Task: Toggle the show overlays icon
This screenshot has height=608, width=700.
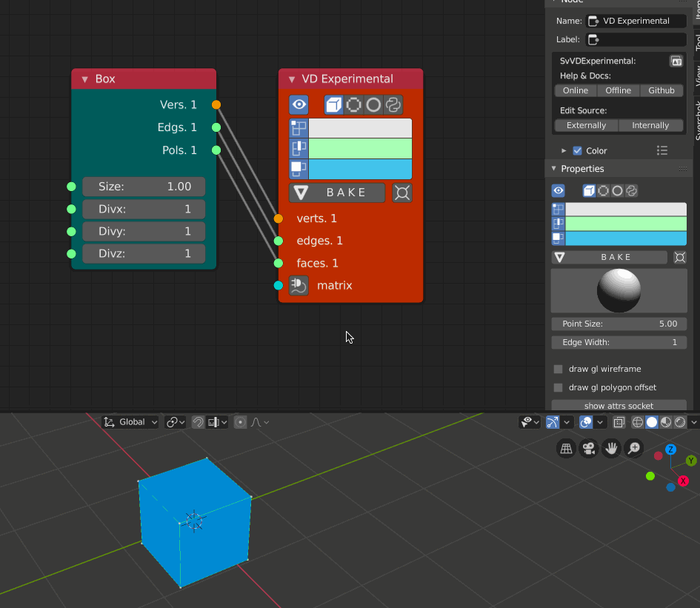Action: tap(586, 422)
